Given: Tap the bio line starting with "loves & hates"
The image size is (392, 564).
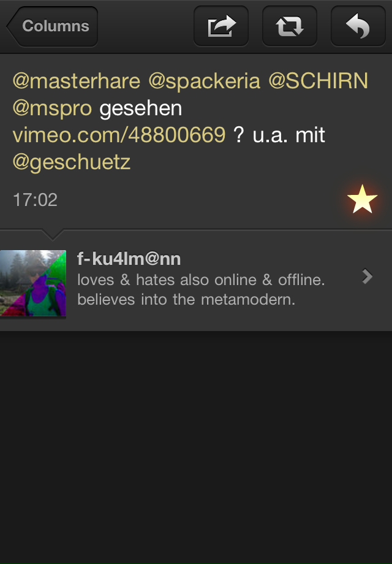Looking at the screenshot, I should pyautogui.click(x=202, y=280).
